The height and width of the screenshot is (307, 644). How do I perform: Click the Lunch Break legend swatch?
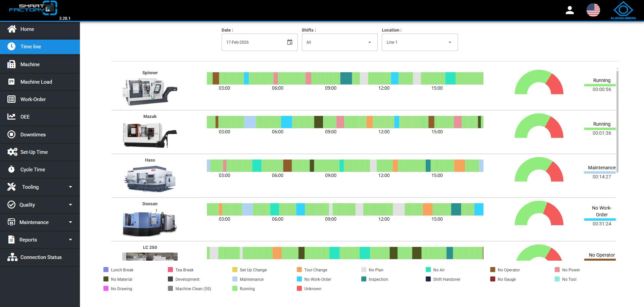pos(106,270)
